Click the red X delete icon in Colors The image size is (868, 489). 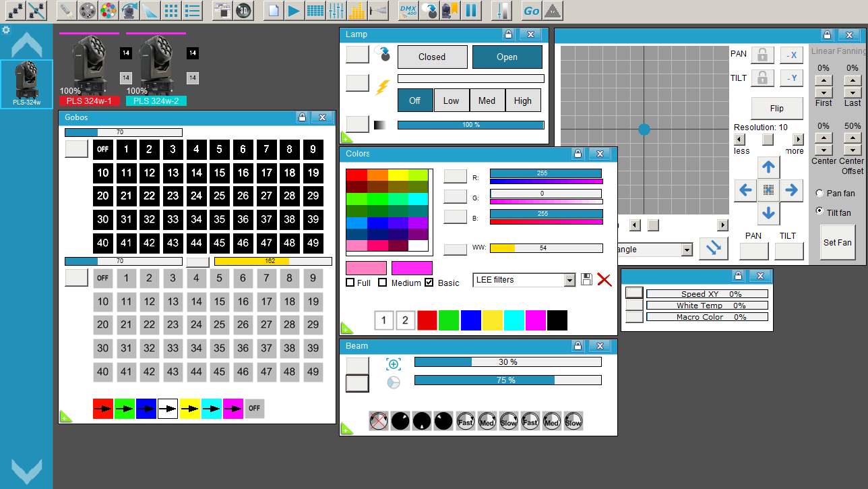(x=604, y=280)
